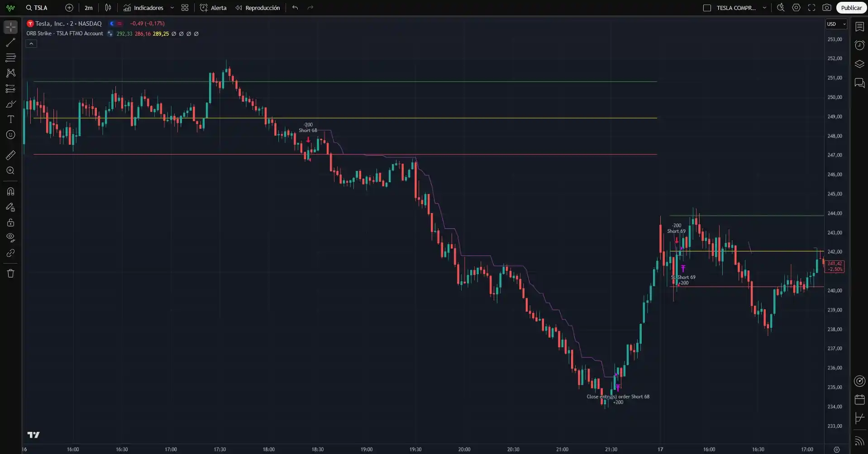Viewport: 868px width, 454px height.
Task: Select the Text annotation tool
Action: [10, 119]
